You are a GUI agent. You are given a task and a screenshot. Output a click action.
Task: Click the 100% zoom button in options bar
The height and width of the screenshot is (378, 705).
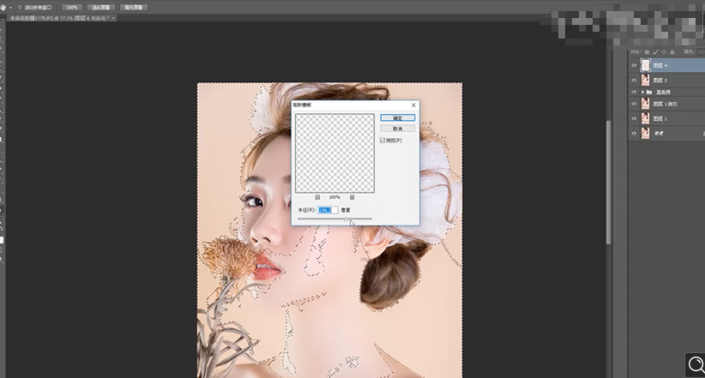[x=71, y=8]
